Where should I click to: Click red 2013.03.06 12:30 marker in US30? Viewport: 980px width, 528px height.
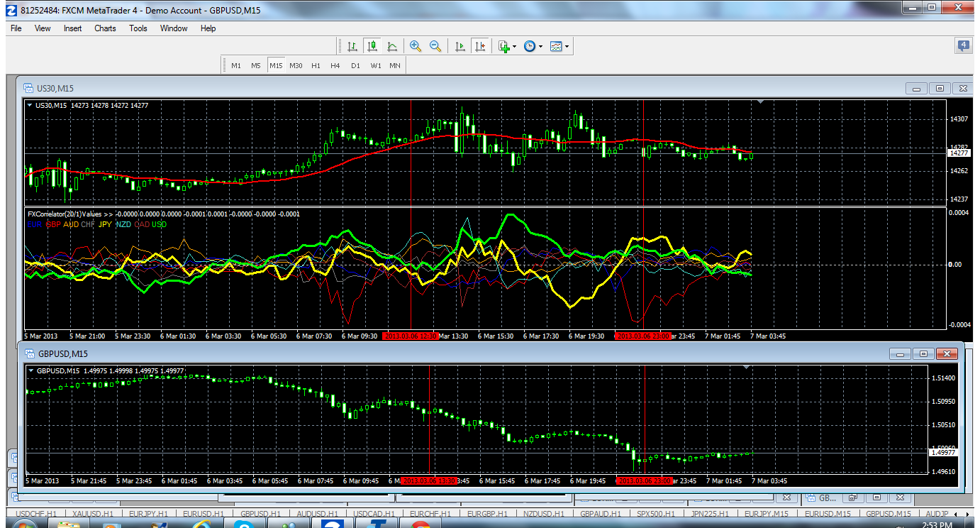click(x=411, y=336)
